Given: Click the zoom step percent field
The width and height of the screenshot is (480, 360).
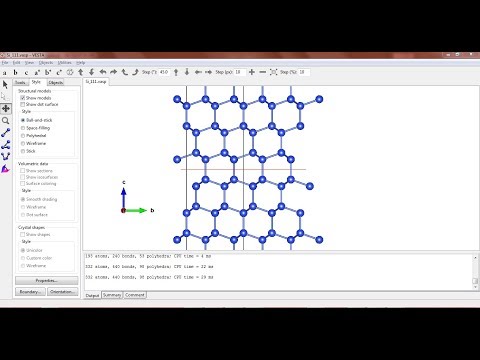Looking at the screenshot, I should pos(304,72).
